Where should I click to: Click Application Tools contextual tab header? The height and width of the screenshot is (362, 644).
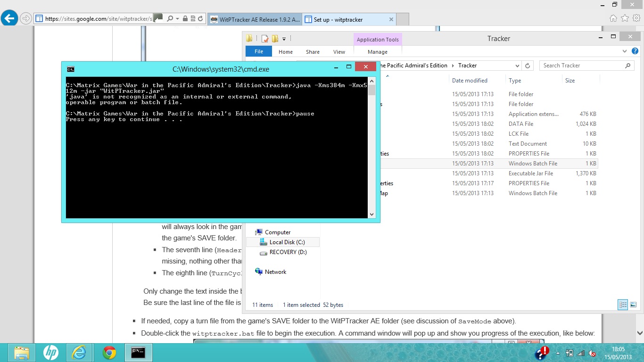378,40
